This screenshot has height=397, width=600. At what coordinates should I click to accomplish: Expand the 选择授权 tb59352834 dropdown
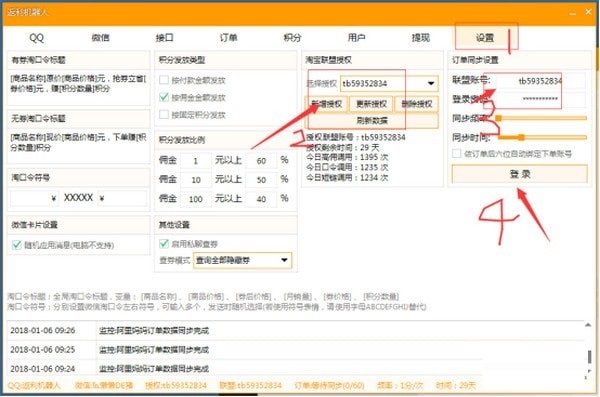click(389, 83)
